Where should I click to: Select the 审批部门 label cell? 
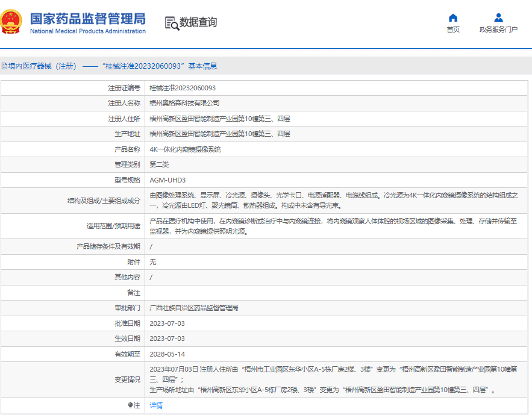click(73, 308)
